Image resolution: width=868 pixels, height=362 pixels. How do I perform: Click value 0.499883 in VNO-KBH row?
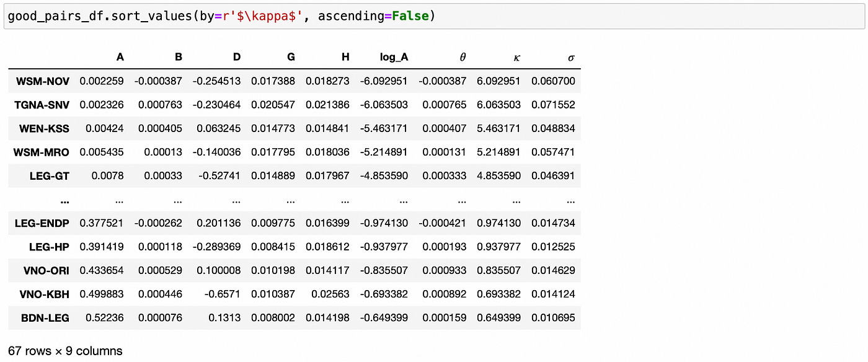(102, 294)
